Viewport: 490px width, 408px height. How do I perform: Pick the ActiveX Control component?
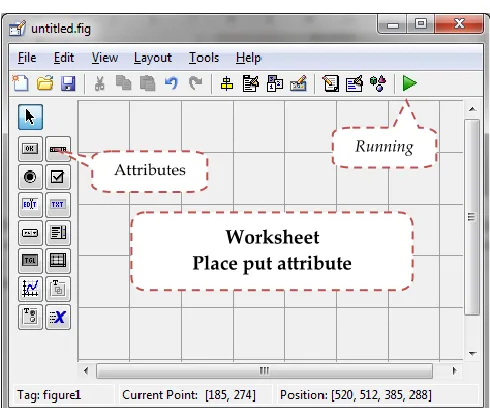pyautogui.click(x=58, y=317)
